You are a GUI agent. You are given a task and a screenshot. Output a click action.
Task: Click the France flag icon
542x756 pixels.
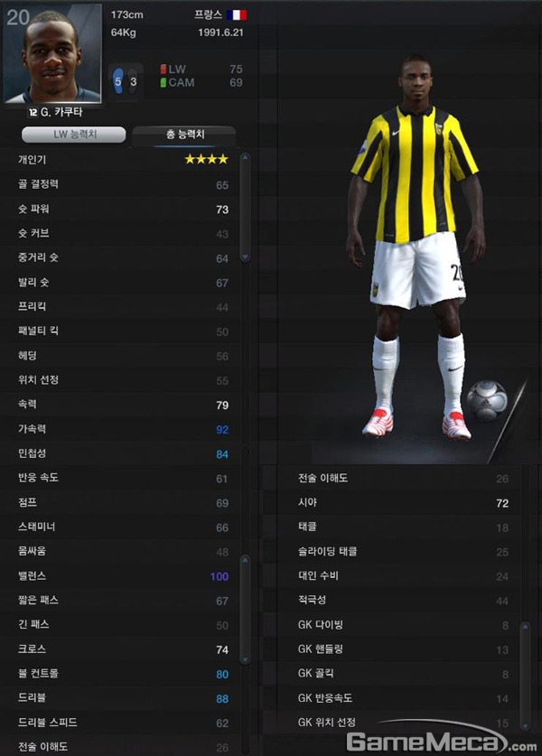237,15
